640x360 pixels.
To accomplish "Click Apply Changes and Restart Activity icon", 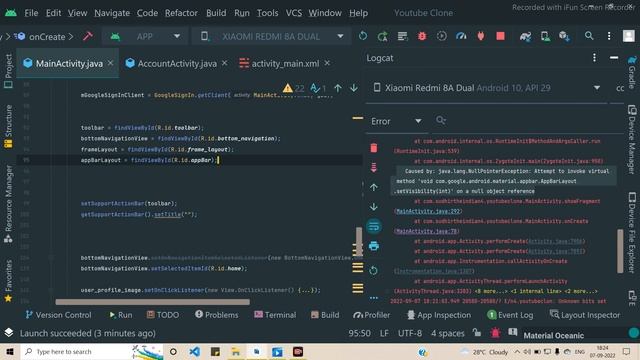I will click(x=382, y=36).
